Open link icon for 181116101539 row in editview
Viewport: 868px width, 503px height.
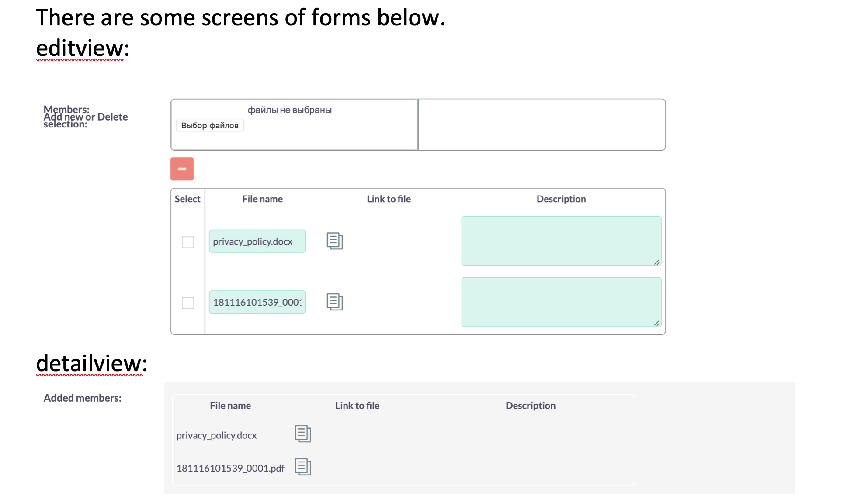(x=334, y=302)
